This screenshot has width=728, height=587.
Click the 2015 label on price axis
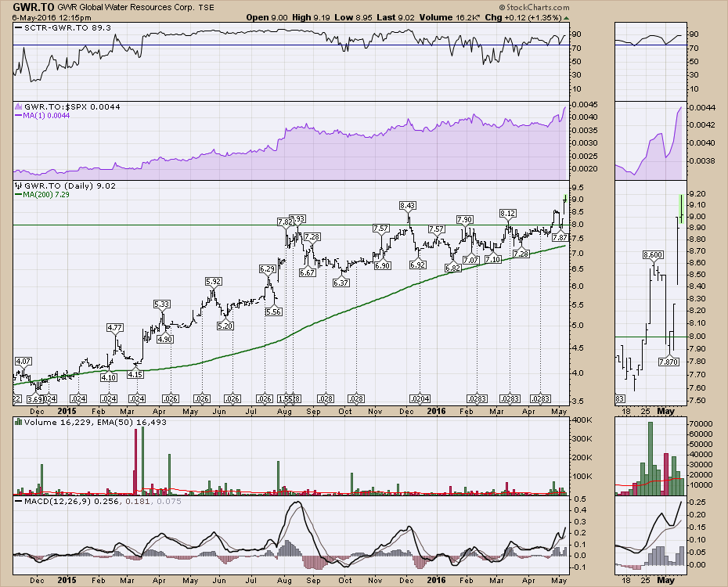[67, 411]
